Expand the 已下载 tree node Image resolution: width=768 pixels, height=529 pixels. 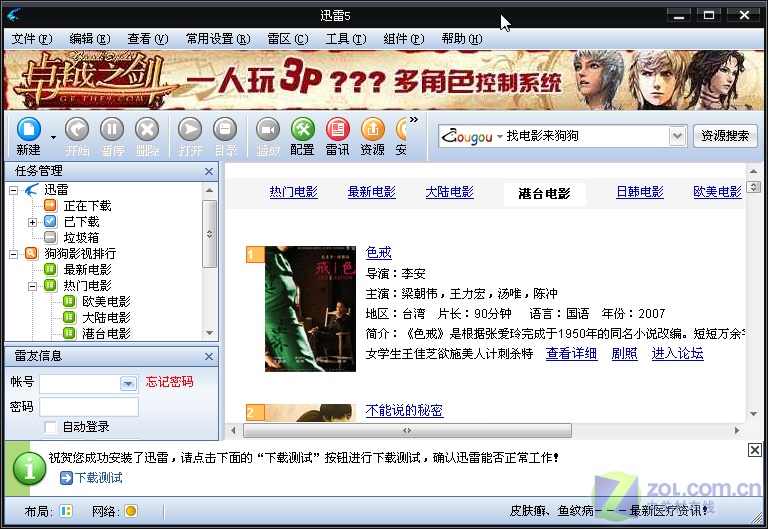pos(32,222)
